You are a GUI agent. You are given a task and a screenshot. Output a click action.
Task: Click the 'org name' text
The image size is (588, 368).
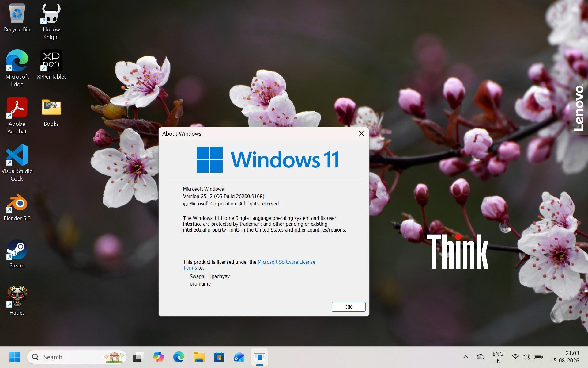[x=200, y=284]
